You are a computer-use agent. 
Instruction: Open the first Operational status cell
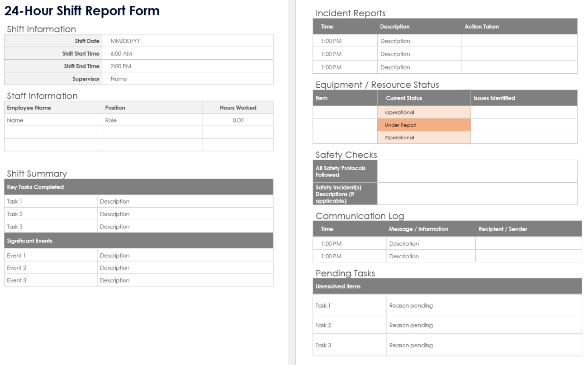coord(424,112)
